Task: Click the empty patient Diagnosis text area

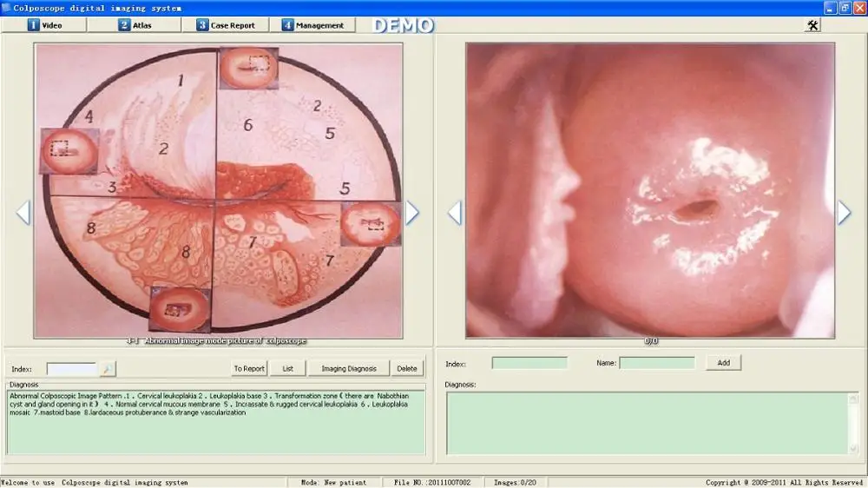Action: (651, 423)
